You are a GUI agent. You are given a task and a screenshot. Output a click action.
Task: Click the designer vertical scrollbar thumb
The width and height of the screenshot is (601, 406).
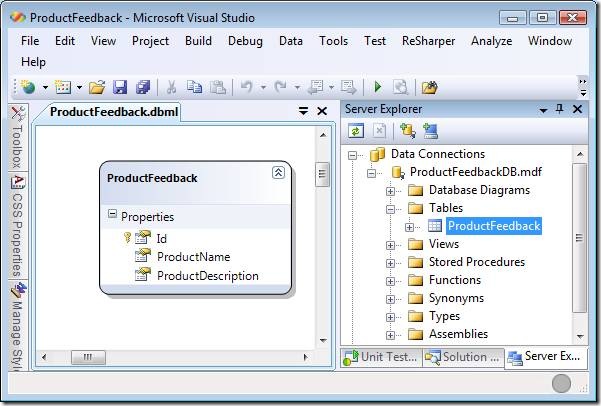coord(322,174)
